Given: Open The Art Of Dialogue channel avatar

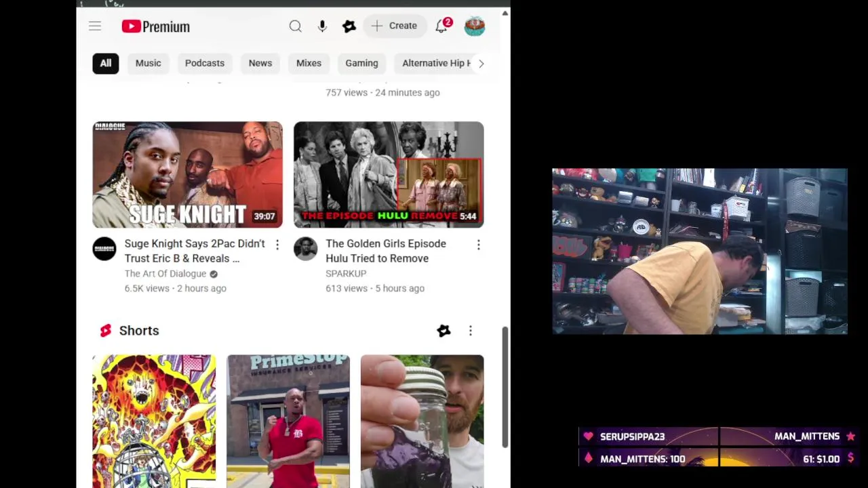Looking at the screenshot, I should 104,249.
